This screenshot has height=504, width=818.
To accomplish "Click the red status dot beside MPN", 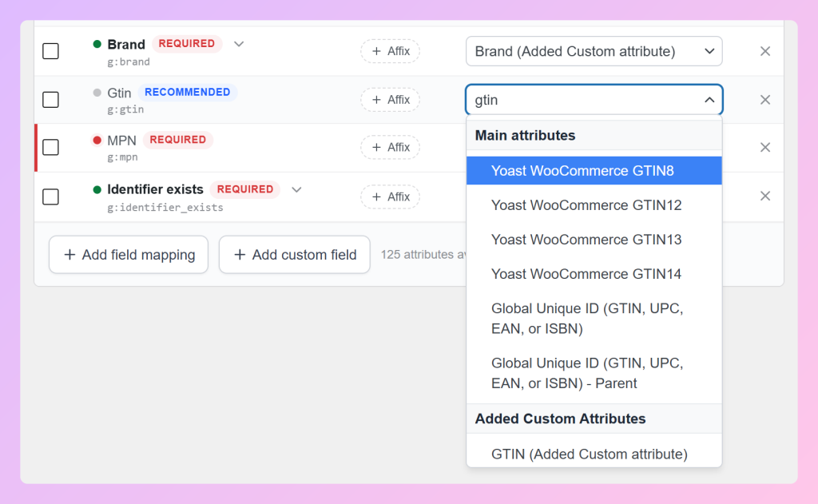I will click(97, 140).
